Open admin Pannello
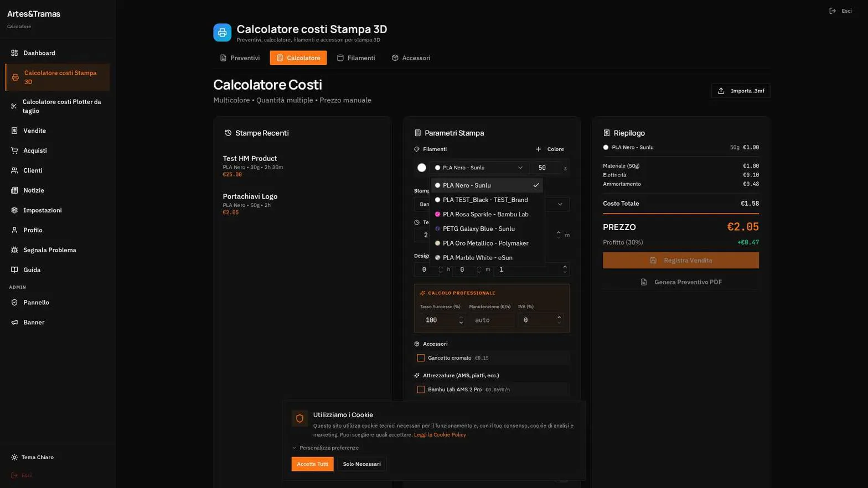This screenshot has height=488, width=868. point(58,303)
